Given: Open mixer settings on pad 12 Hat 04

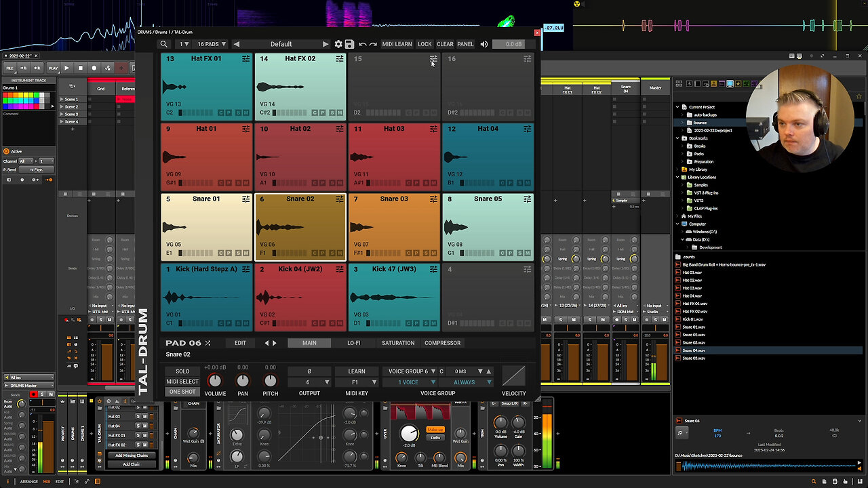Looking at the screenshot, I should point(527,129).
